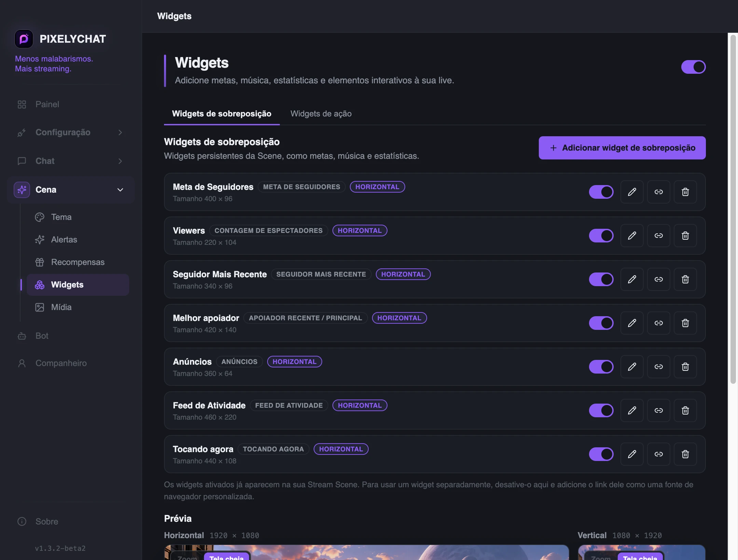The width and height of the screenshot is (738, 560).
Task: Disable the Viewers widget toggle
Action: 601,236
